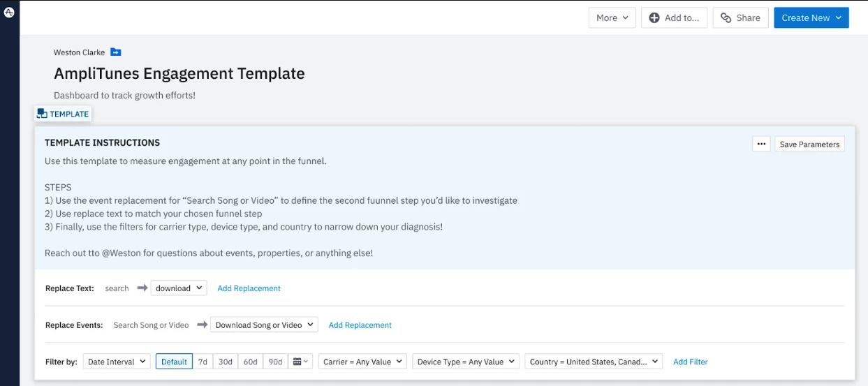Select the Default date range

(x=174, y=362)
